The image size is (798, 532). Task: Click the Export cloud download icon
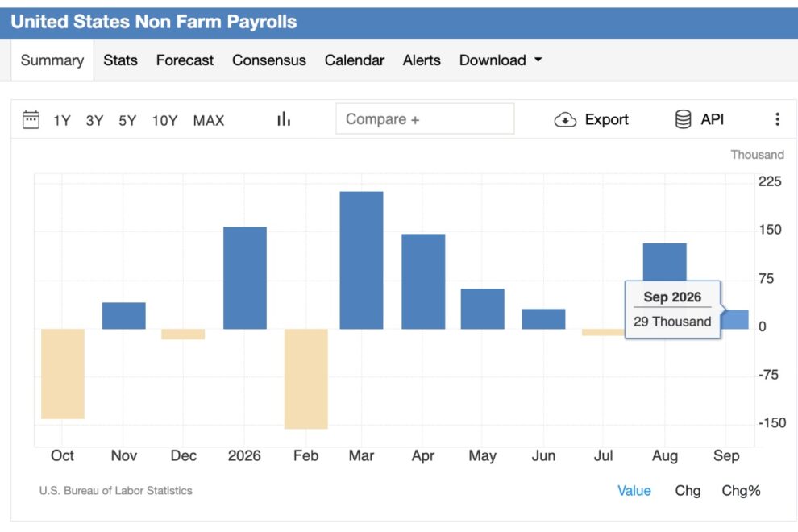pyautogui.click(x=565, y=119)
